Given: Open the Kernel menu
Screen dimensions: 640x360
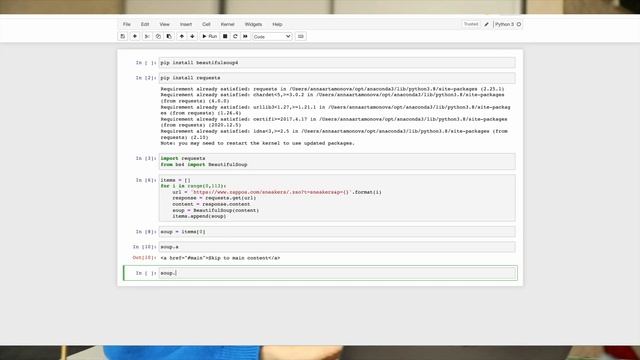Looking at the screenshot, I should coord(228,24).
